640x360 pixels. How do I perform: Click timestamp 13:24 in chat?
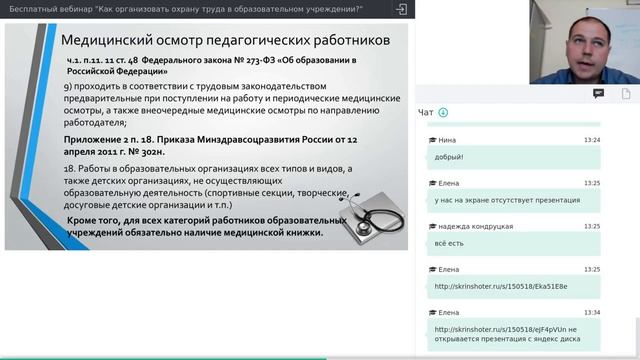pyautogui.click(x=592, y=140)
